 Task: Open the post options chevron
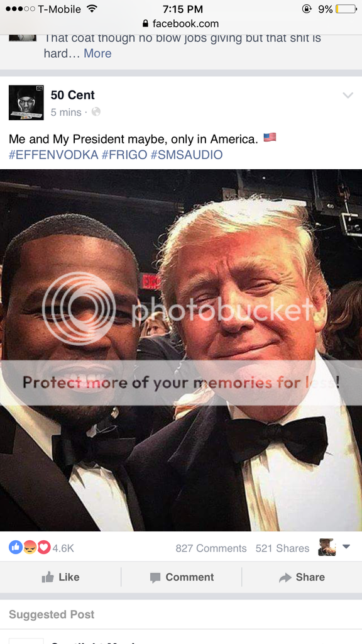[348, 96]
